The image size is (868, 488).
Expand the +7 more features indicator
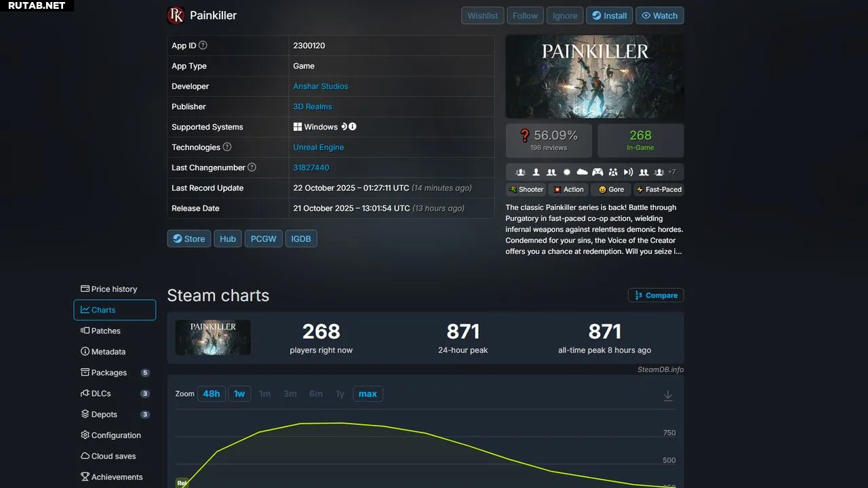pos(671,172)
